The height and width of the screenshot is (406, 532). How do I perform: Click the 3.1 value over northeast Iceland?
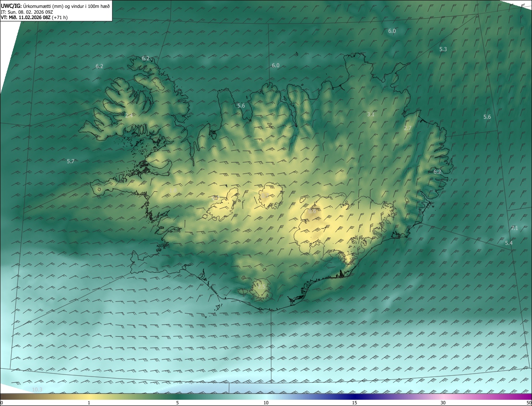[x=371, y=114]
